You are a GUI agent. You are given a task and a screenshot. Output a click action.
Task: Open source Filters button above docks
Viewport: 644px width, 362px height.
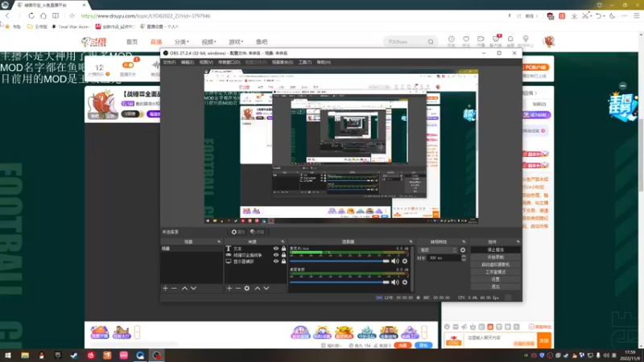click(257, 232)
